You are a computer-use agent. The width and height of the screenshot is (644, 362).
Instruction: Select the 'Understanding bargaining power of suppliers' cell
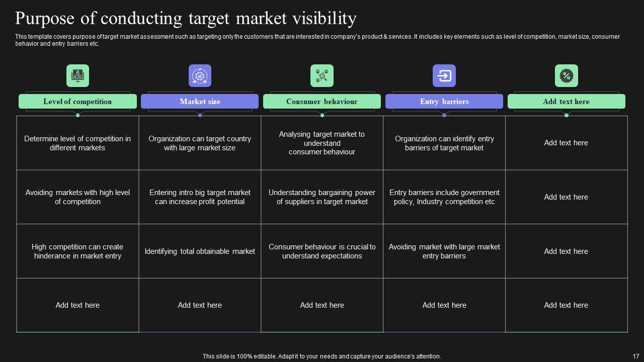point(322,197)
